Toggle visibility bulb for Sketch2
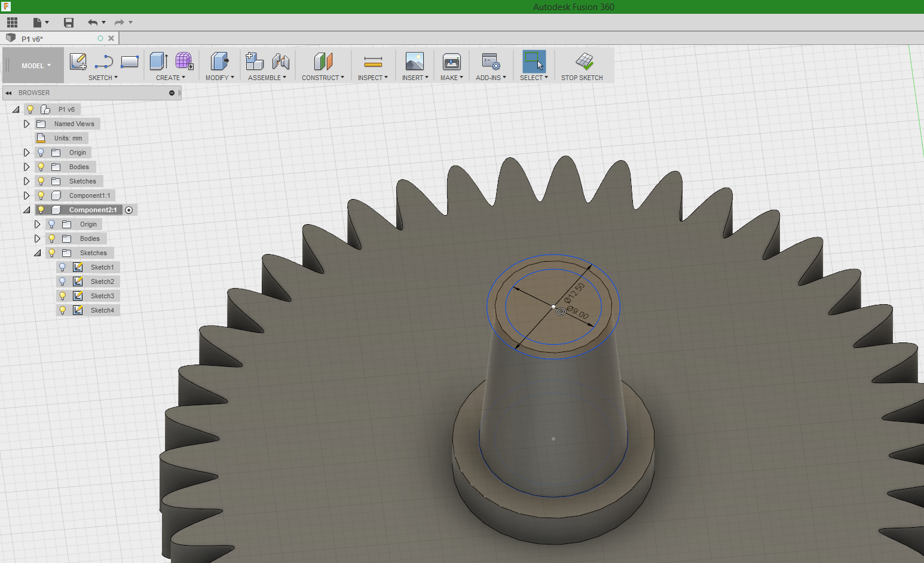The height and width of the screenshot is (563, 924). [x=62, y=281]
